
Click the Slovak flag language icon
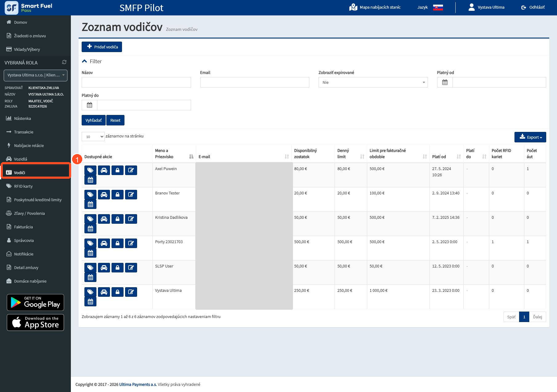438,7
